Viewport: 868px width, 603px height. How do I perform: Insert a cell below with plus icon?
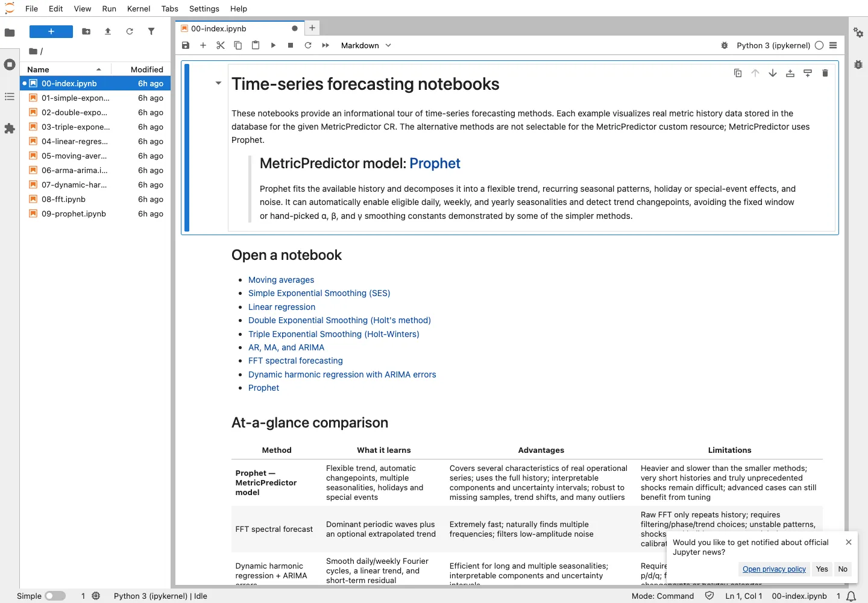coord(203,45)
